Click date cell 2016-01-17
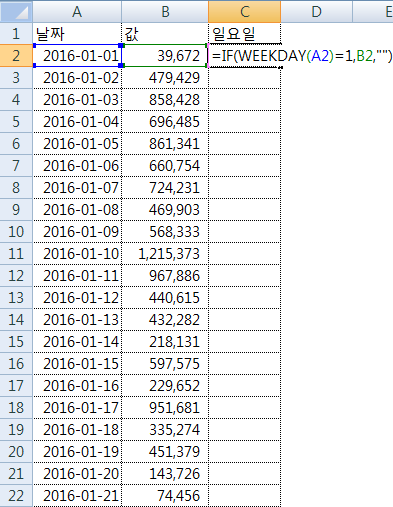Screen dimensions: 393x507 coord(77,408)
